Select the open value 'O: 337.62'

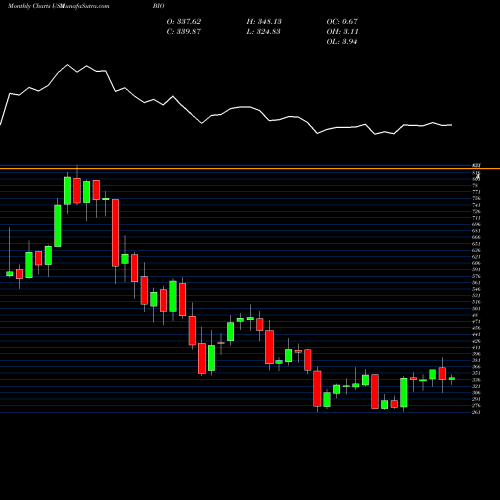(184, 21)
